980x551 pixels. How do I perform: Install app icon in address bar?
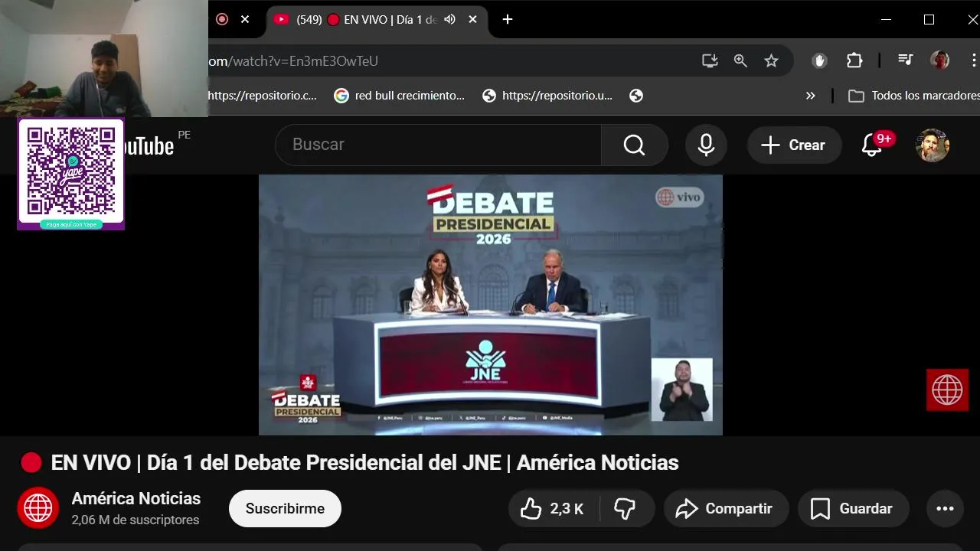click(710, 61)
